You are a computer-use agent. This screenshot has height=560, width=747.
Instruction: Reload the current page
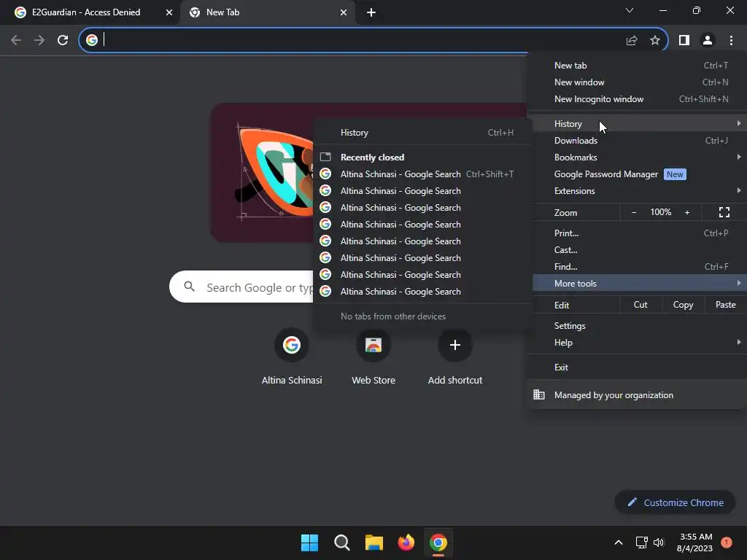(x=63, y=41)
